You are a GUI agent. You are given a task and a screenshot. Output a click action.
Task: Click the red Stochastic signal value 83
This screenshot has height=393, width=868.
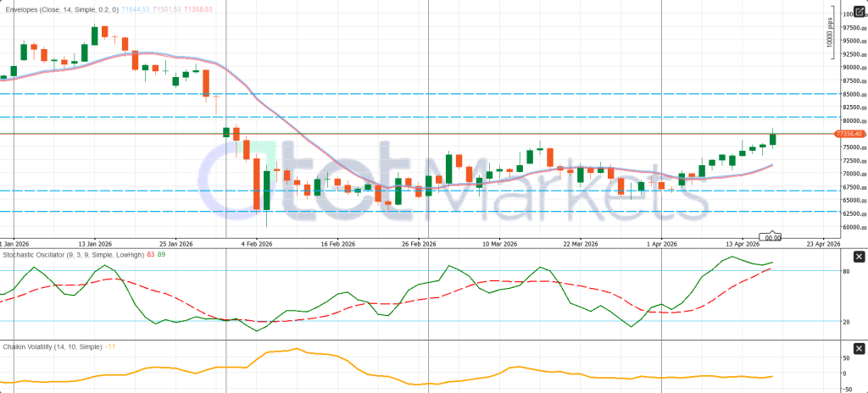150,254
